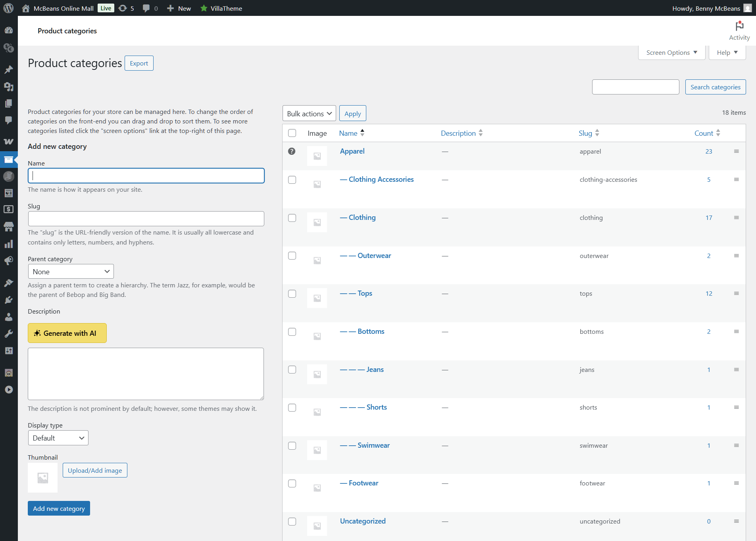Open Pages in the sidebar

click(x=9, y=103)
